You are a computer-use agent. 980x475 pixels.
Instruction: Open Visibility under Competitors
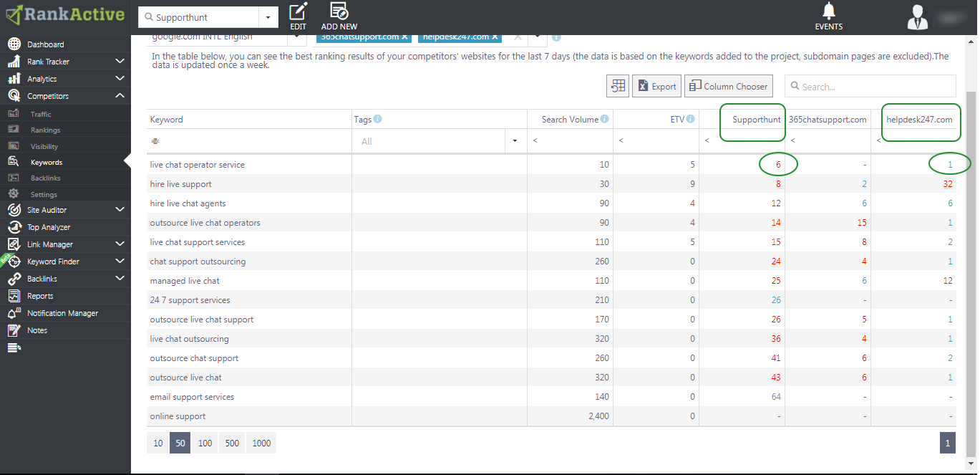[x=44, y=147]
